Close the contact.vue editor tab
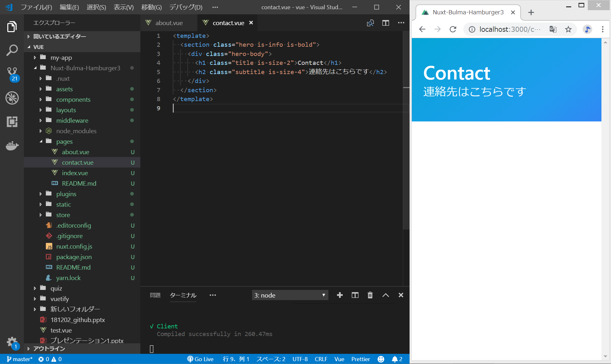Image resolution: width=611 pixels, height=364 pixels. 251,23
